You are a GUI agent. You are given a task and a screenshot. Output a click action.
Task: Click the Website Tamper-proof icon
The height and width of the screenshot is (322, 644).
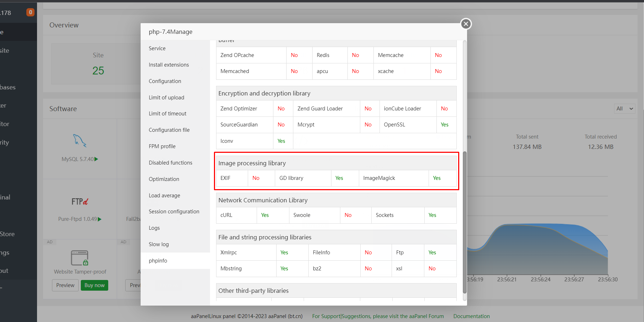tap(80, 258)
